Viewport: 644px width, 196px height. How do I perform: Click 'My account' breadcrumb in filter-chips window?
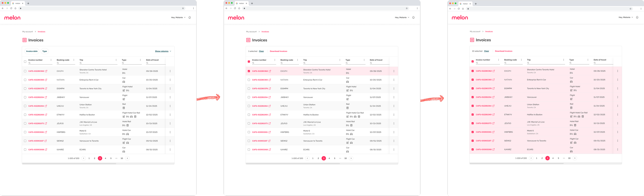(x=28, y=32)
